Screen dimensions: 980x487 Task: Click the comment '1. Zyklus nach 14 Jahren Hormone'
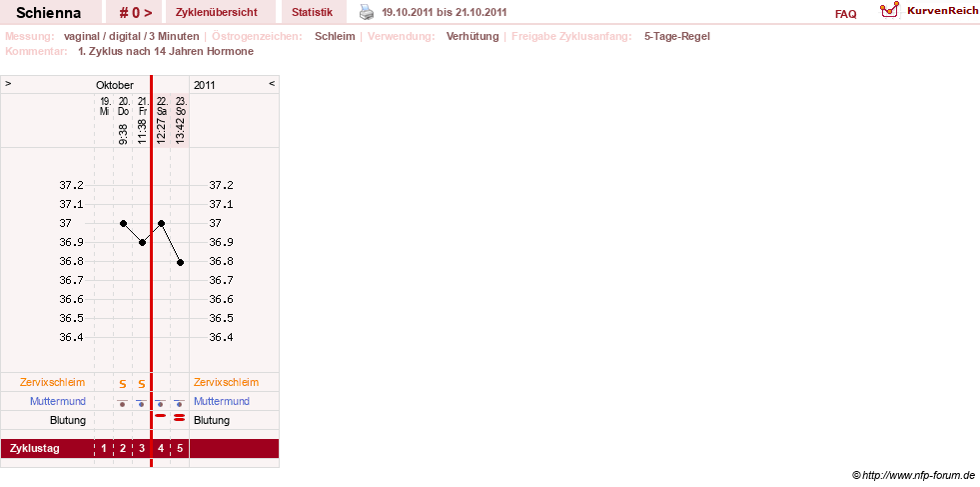coord(166,51)
